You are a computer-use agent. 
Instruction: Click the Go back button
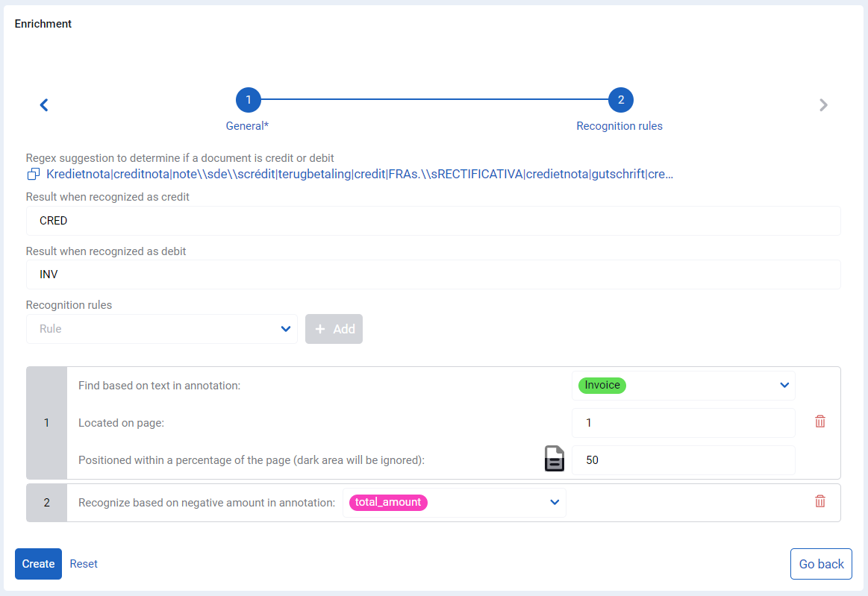(821, 564)
